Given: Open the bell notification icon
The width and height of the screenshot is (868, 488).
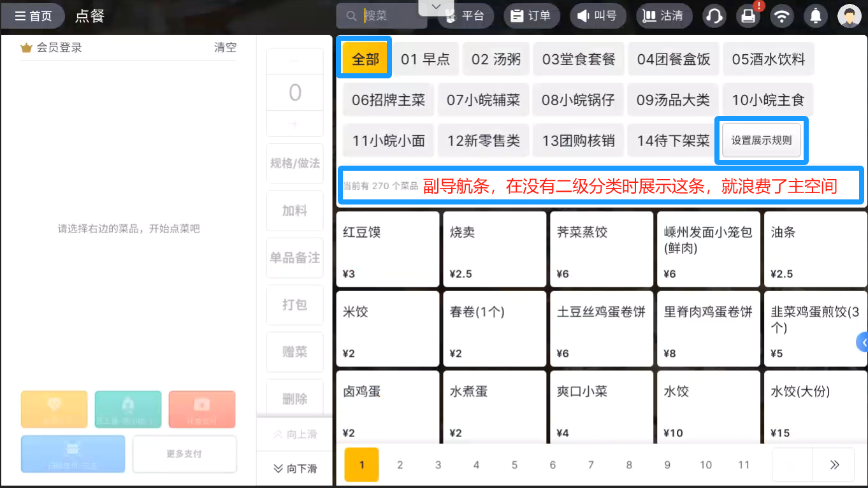Looking at the screenshot, I should pos(816,16).
